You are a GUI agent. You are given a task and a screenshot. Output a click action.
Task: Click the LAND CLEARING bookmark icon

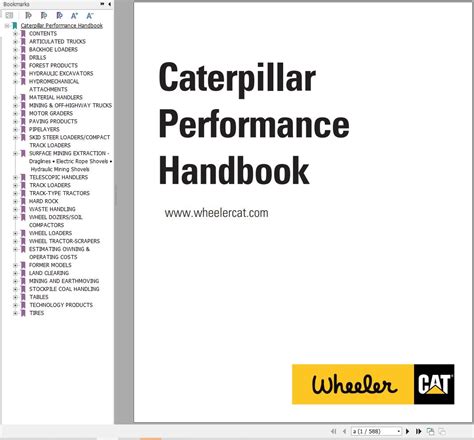tap(23, 273)
